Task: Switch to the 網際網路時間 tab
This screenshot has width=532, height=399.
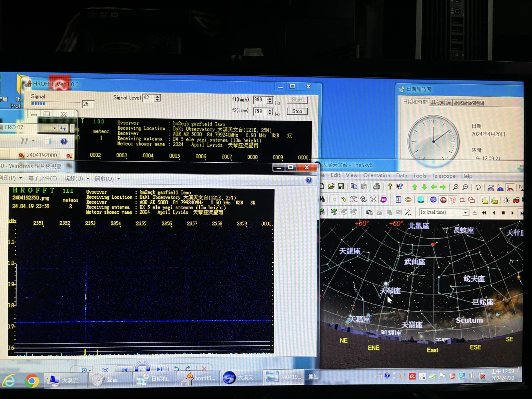Action: click(x=469, y=103)
